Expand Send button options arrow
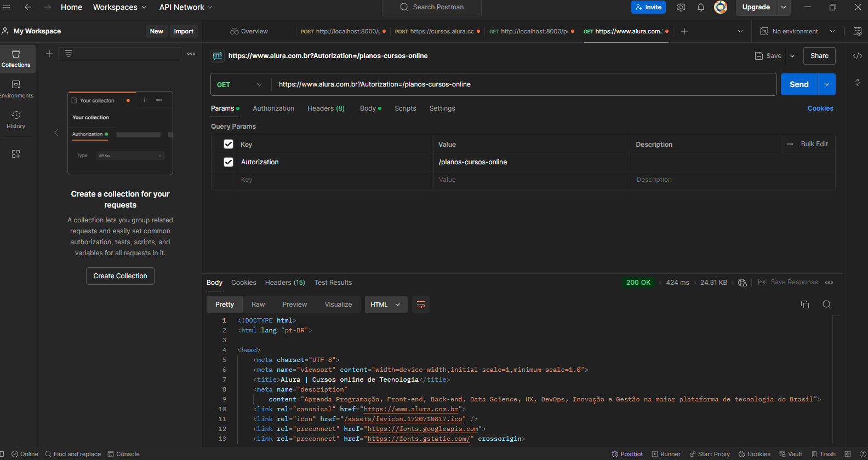Viewport: 868px width, 460px height. click(x=826, y=84)
